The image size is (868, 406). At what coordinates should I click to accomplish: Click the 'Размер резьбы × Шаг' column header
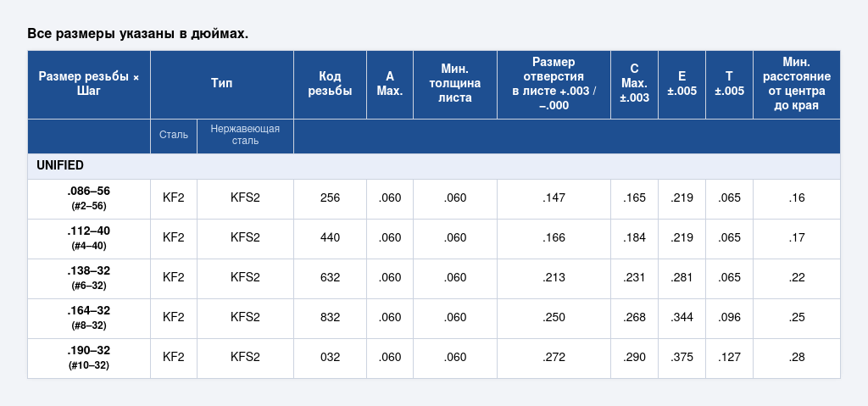pyautogui.click(x=88, y=84)
